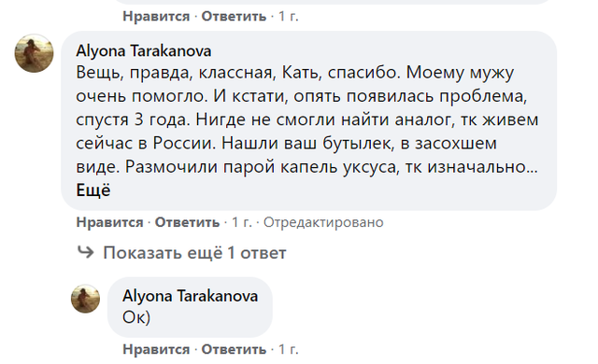This screenshot has height=364, width=598.
Task: Click the cut-off gray comment bubble above first Нравится
Action: (x=332, y=2)
